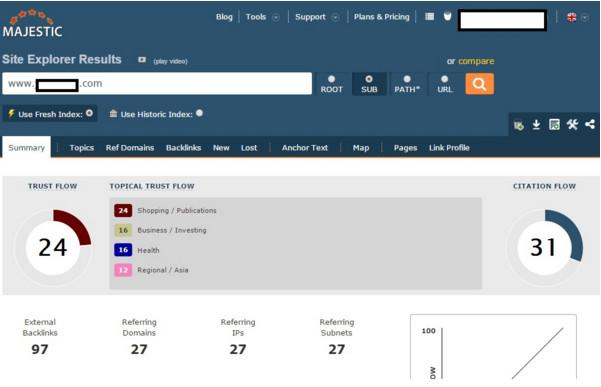Viewport: 601px width, 387px height.
Task: Click the TRUST FLOW heading
Action: 53,186
